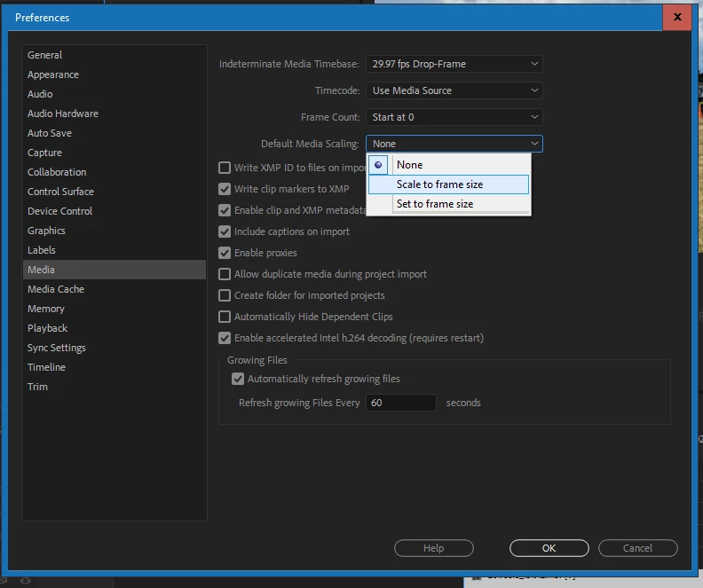This screenshot has width=703, height=588.
Task: Choose Set to frame size option
Action: (449, 204)
